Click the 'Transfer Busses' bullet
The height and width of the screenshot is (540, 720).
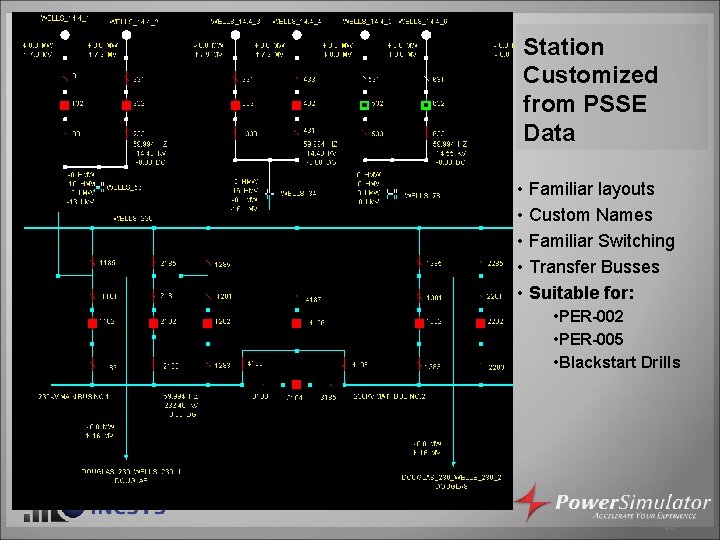pos(594,266)
